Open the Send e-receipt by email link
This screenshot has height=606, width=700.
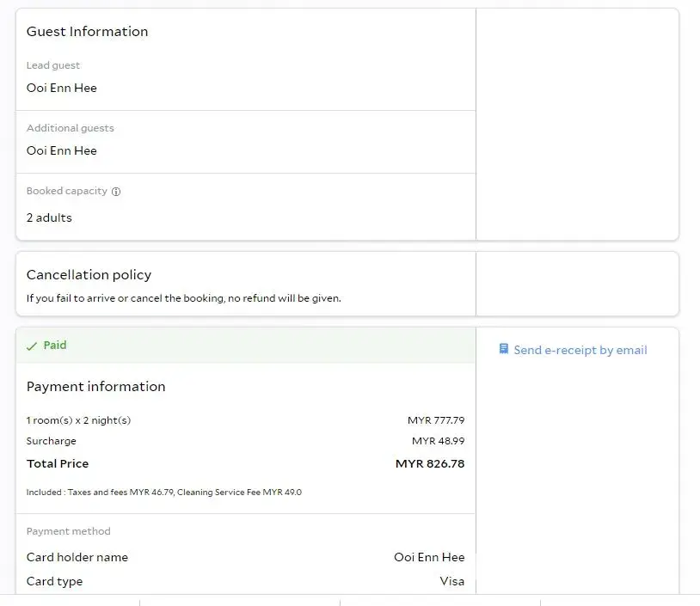point(580,350)
